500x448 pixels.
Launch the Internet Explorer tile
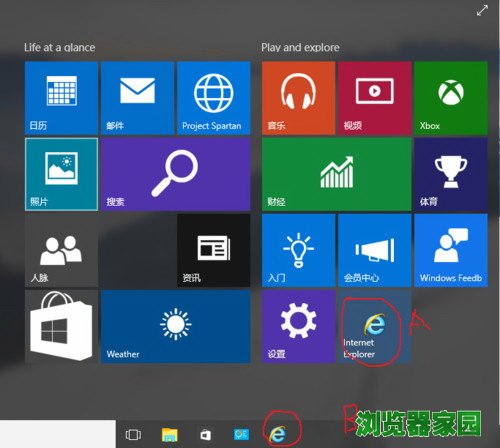point(375,326)
